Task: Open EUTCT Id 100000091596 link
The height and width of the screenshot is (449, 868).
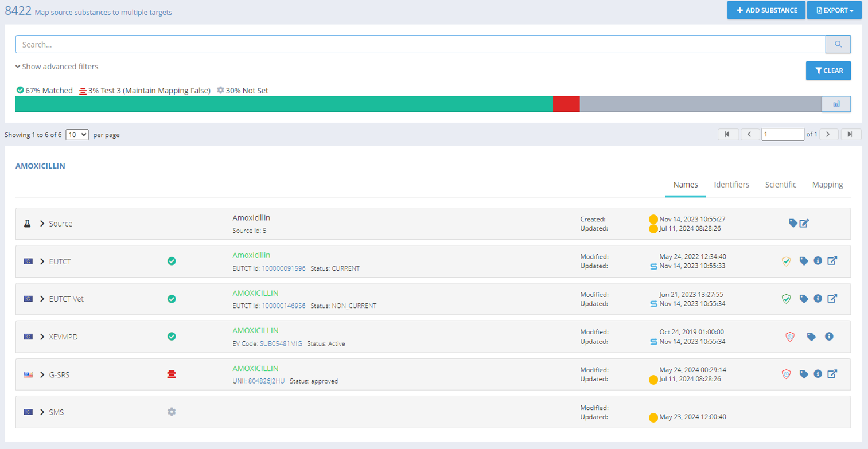Action: 283,268
